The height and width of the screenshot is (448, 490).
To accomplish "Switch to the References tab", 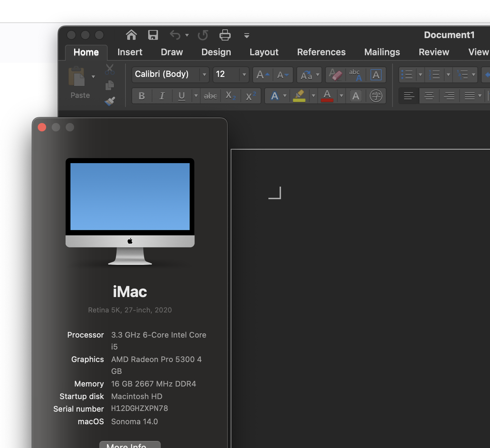I will point(322,52).
